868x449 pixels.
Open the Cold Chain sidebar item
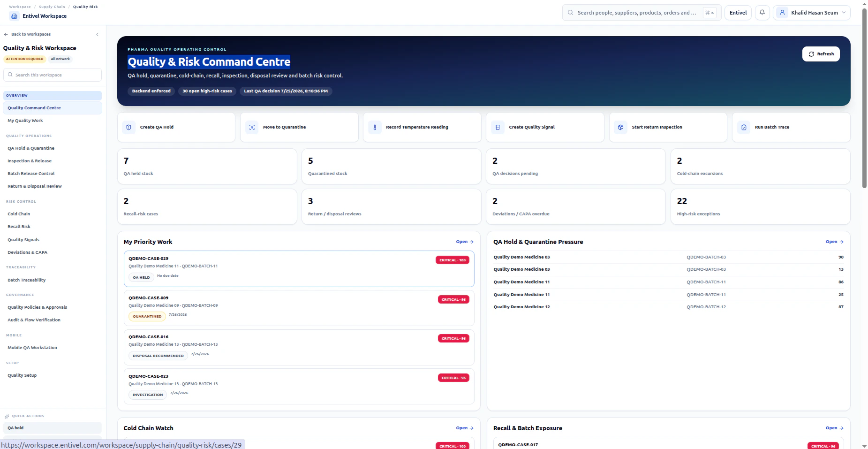53,214
